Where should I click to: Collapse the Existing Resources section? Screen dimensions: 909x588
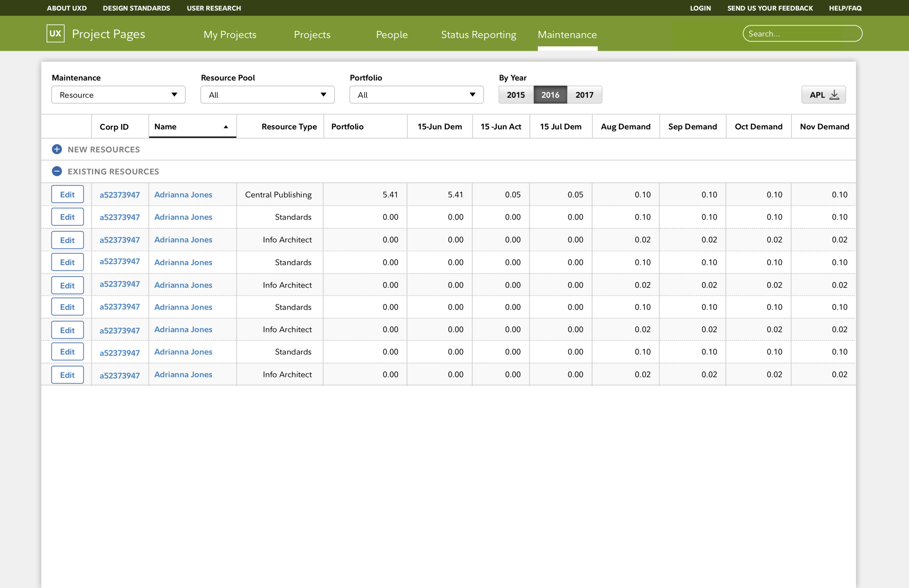[x=57, y=172]
